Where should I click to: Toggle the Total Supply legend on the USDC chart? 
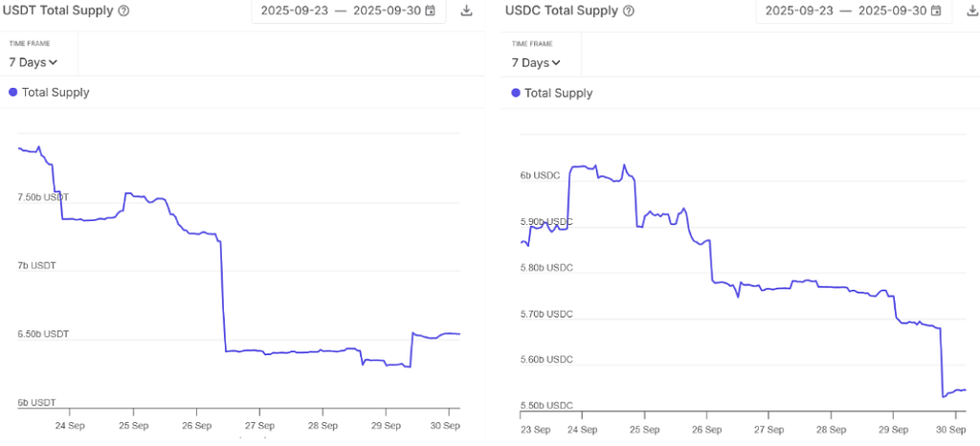(x=558, y=93)
